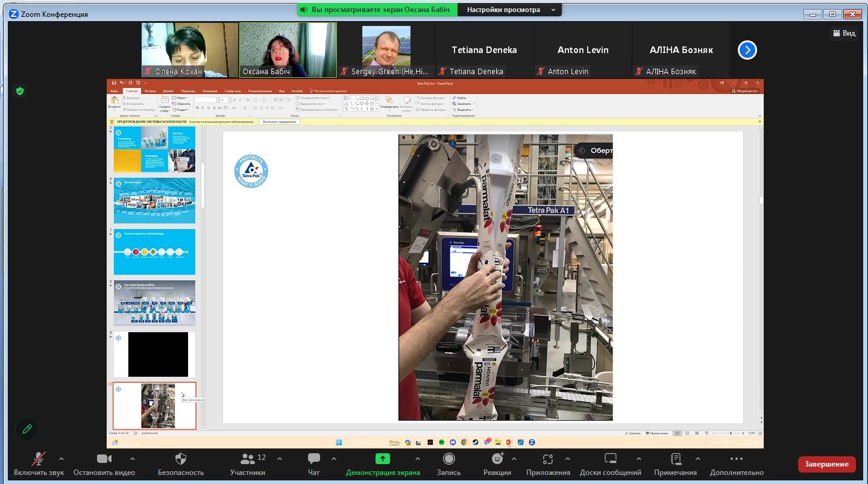The image size is (868, 484).
Task: Expand audio options arrow beside Включить звук
Action: (x=61, y=459)
